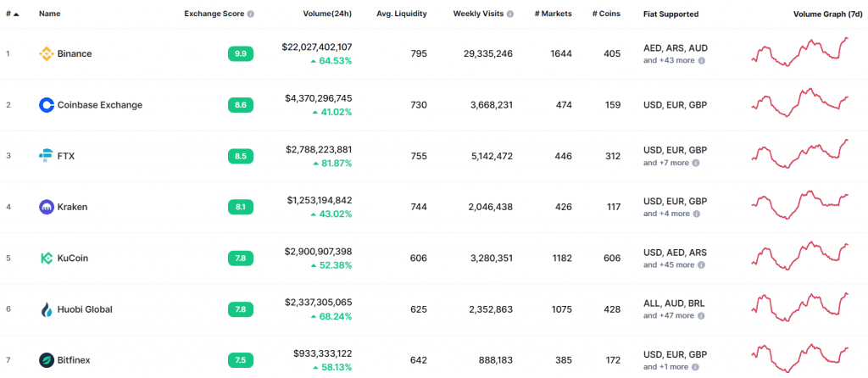Open FTX's 7d volume graph

(x=800, y=154)
